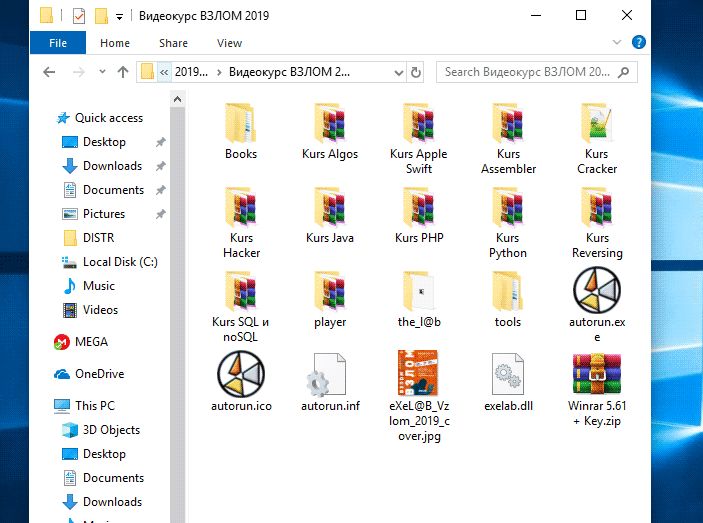
Task: Open the Kurs Cracker folder
Action: [597, 139]
